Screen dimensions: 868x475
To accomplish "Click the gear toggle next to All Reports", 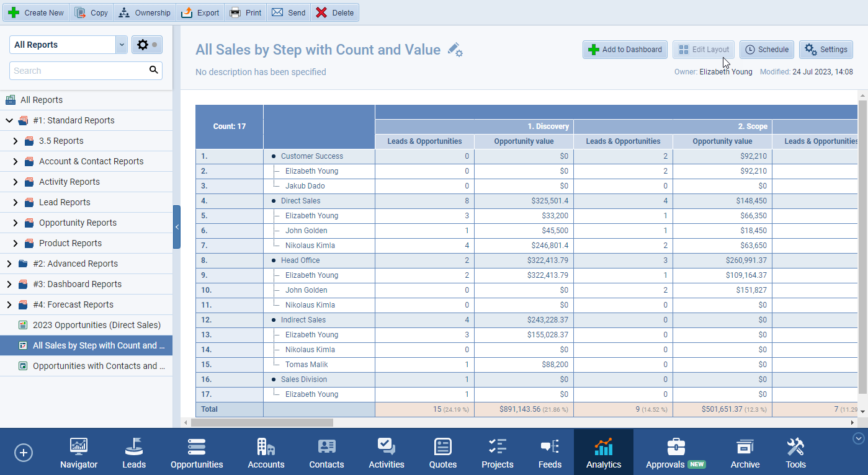I will point(147,45).
